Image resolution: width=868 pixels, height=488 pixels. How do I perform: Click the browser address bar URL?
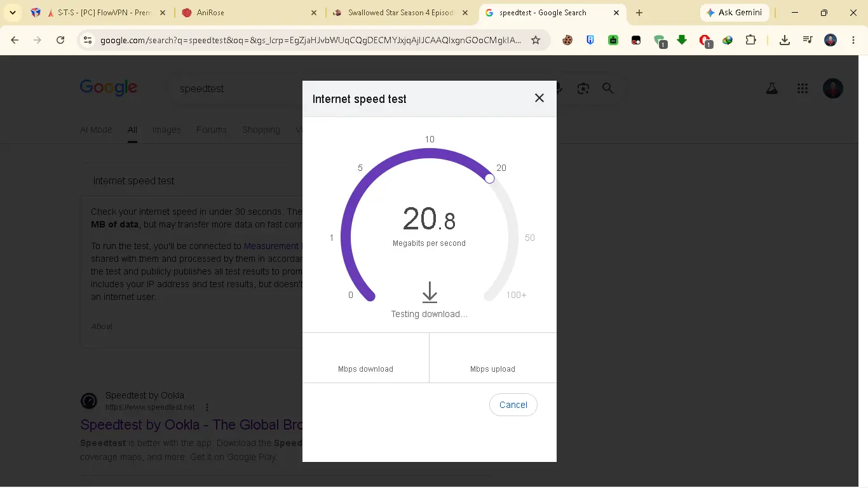coord(311,40)
